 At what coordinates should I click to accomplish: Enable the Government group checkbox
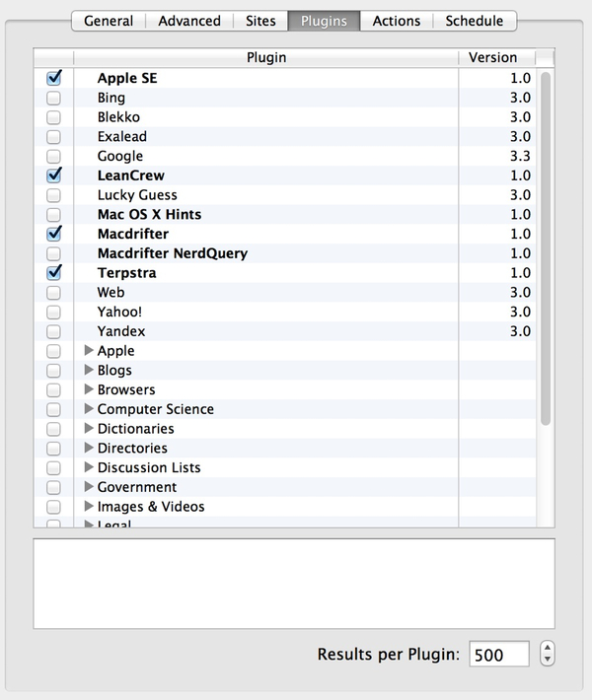(x=53, y=487)
